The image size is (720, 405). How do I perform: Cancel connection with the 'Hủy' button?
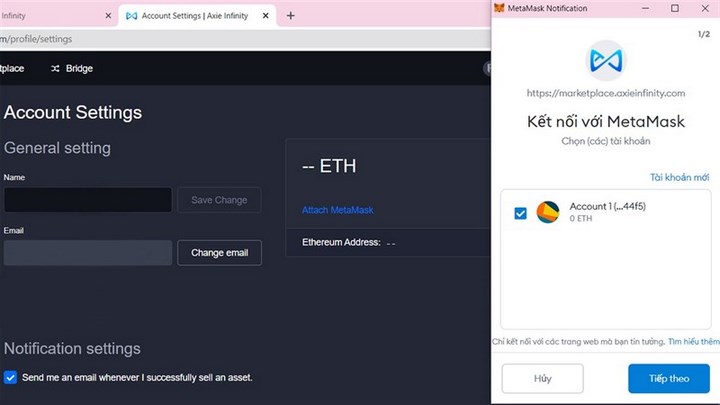(x=542, y=379)
